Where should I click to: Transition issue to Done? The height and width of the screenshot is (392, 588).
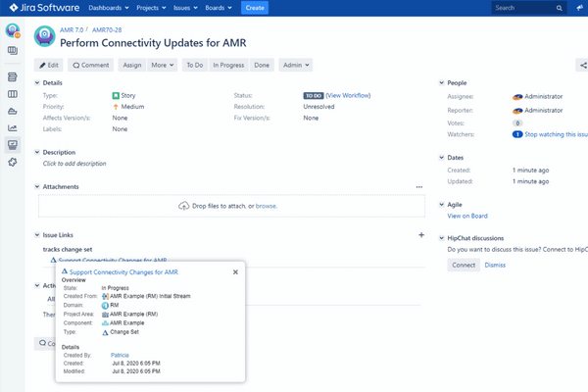[x=262, y=66]
